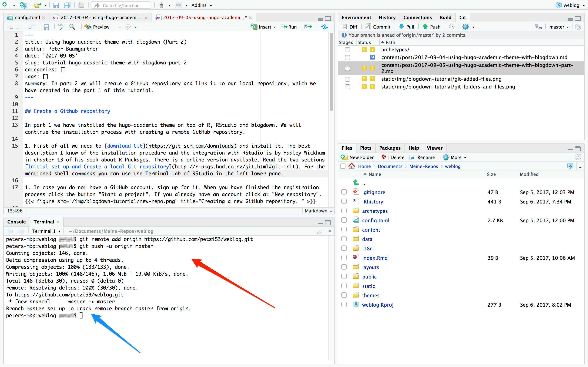Click the find/replace magnifier icon
The image size is (588, 367).
(72, 27)
